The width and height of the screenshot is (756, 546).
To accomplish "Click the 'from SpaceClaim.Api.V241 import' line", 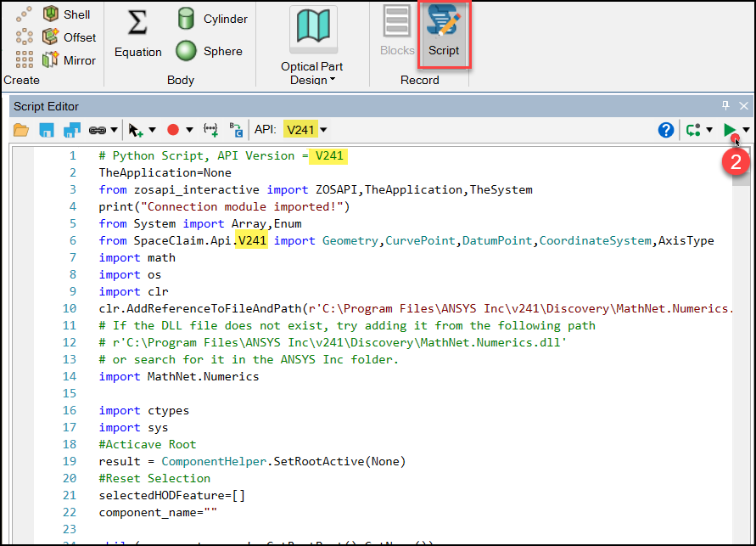I will pos(406,240).
